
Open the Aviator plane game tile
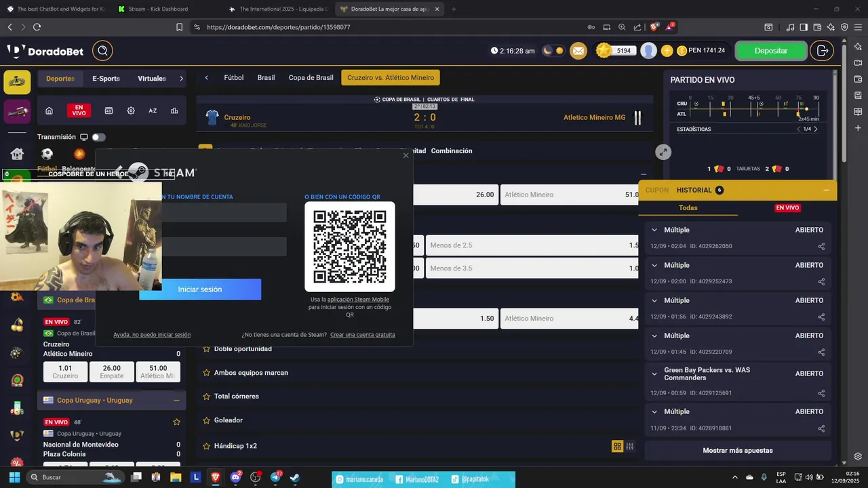pyautogui.click(x=17, y=111)
